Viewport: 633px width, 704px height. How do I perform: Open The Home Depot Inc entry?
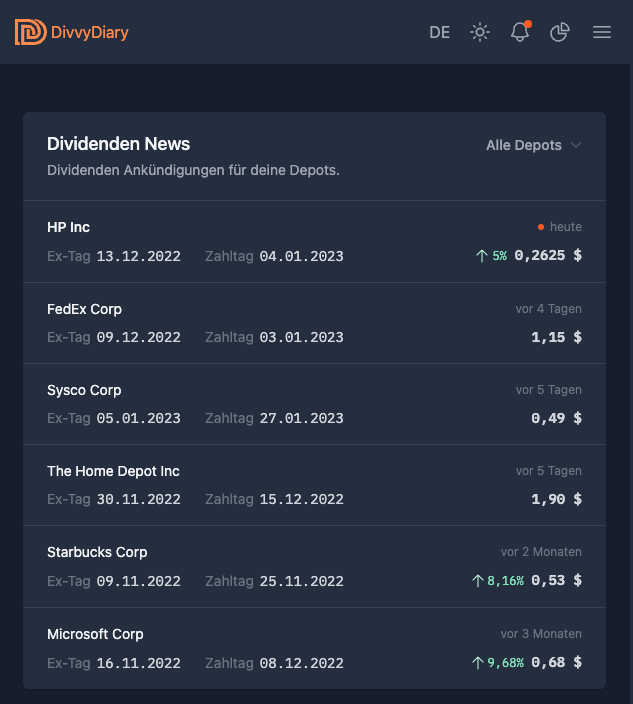pyautogui.click(x=113, y=471)
